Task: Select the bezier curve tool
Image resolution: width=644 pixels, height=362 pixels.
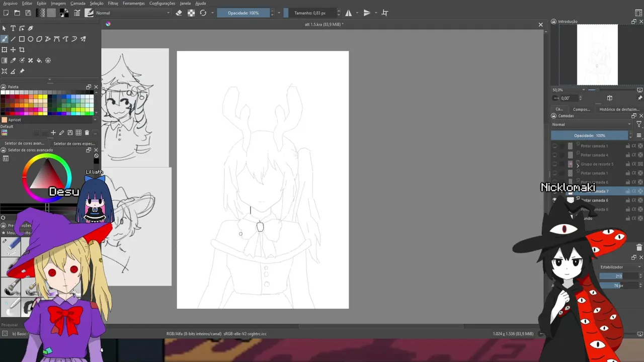Action: 57,39
